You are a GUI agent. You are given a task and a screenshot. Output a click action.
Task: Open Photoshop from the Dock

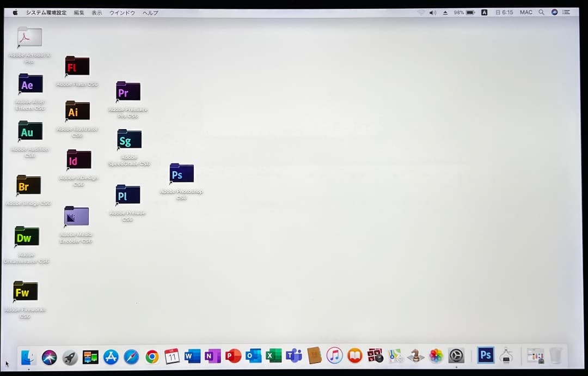pos(485,356)
